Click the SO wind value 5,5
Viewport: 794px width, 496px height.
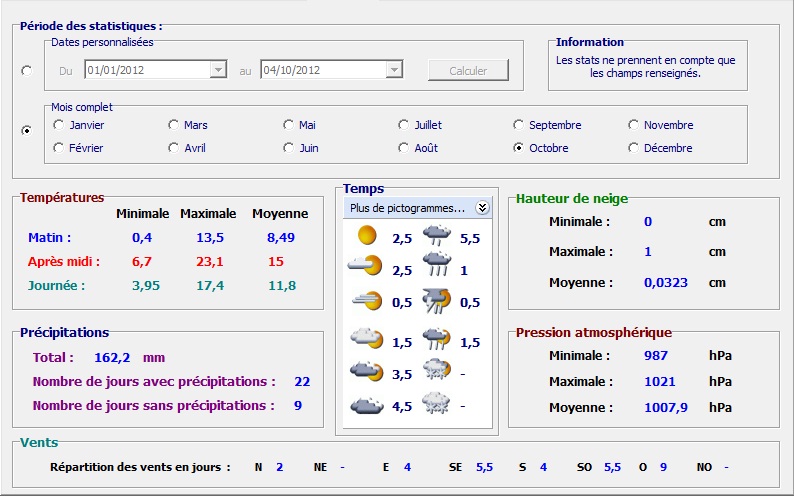point(613,467)
